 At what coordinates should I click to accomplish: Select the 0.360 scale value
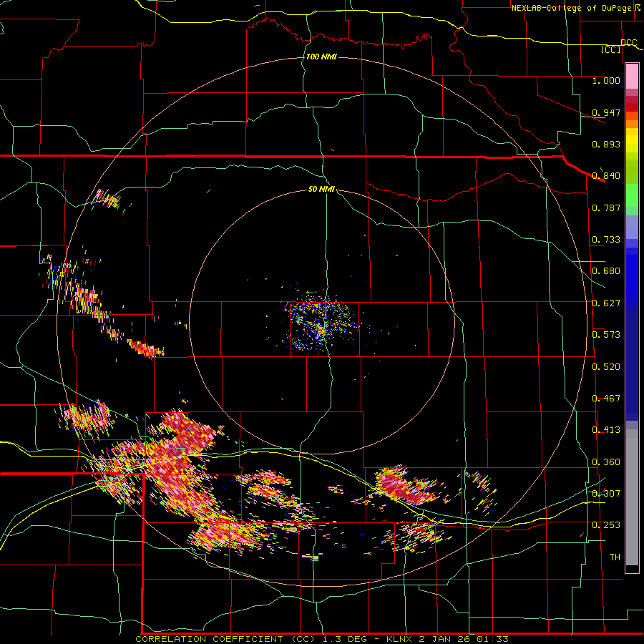pyautogui.click(x=606, y=462)
